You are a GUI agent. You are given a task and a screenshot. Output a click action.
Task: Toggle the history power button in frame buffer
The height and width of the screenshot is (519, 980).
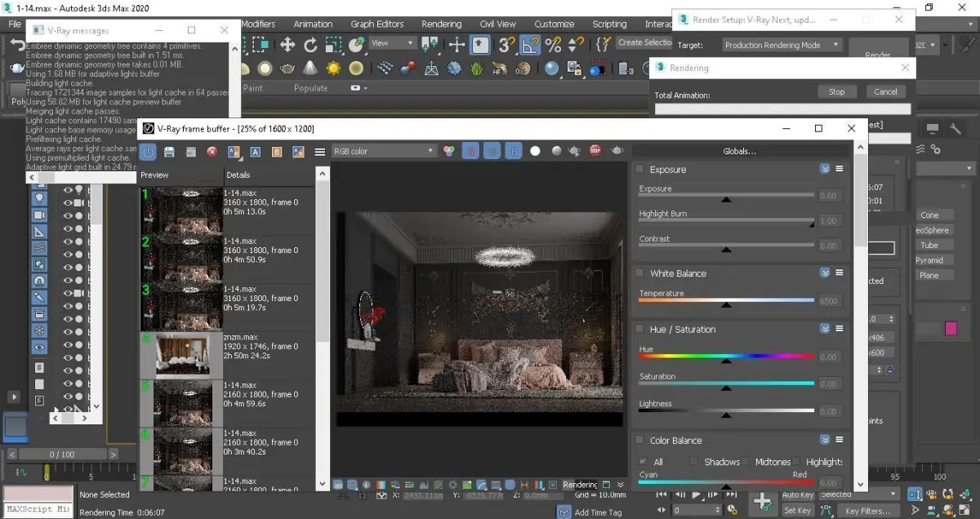[149, 151]
